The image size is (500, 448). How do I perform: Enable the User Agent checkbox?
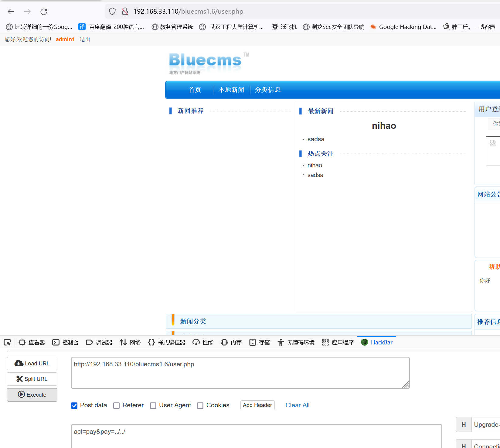pyautogui.click(x=153, y=405)
